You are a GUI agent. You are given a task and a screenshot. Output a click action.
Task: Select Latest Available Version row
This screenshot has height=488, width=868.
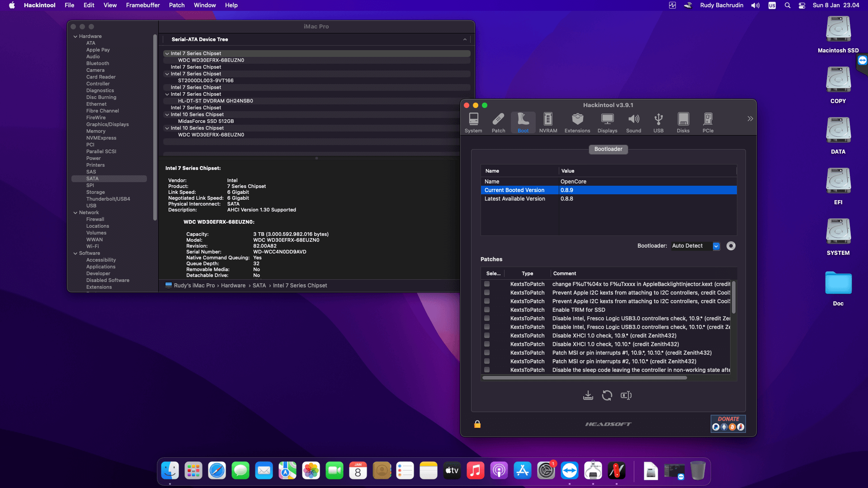(x=609, y=199)
